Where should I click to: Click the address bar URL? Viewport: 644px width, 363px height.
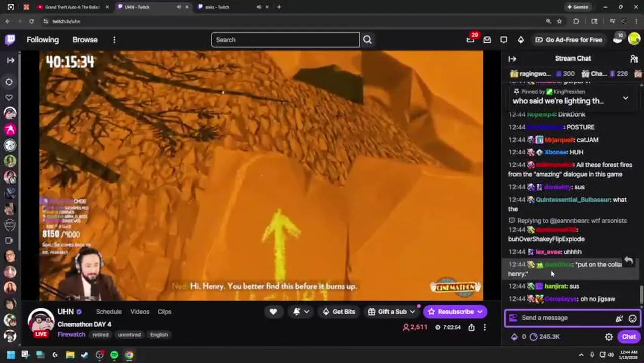(x=67, y=21)
